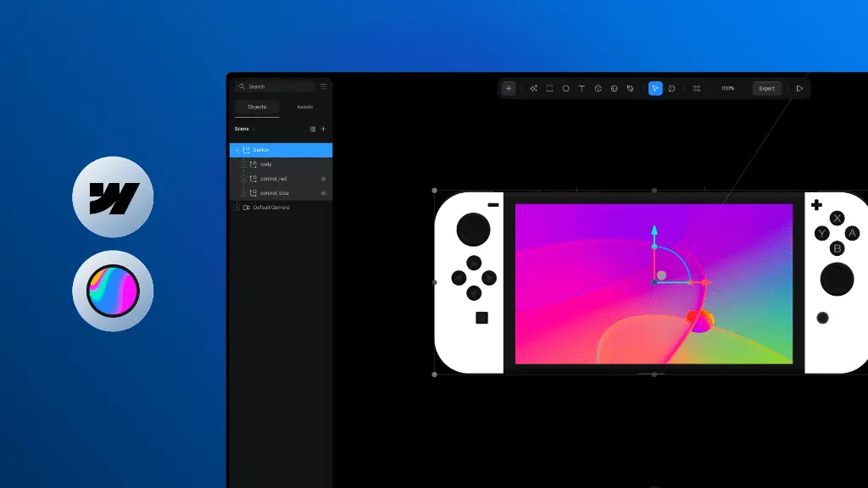Switch to the Objects tab
Viewport: 868px width, 488px height.
[x=257, y=107]
